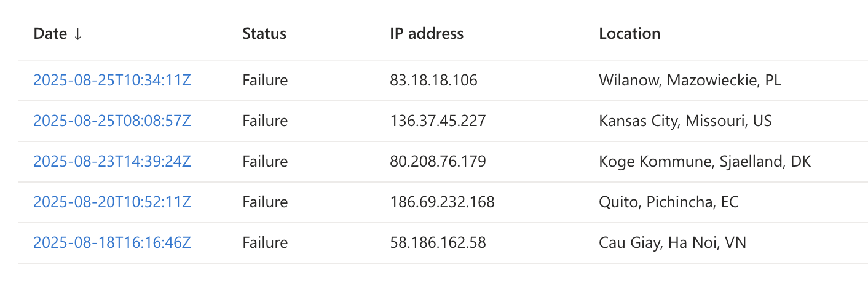This screenshot has height=294, width=868.
Task: Select IP address 136.37.45.227 cell
Action: coord(438,121)
